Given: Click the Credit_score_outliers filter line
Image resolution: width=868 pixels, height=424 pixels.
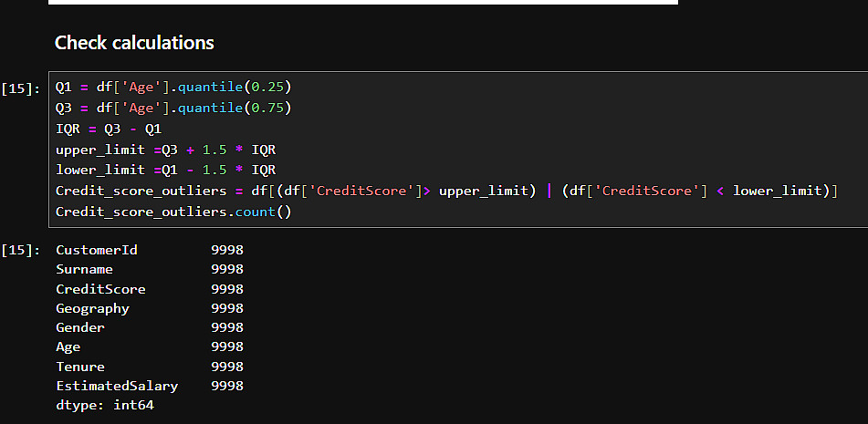Looking at the screenshot, I should click(x=445, y=191).
